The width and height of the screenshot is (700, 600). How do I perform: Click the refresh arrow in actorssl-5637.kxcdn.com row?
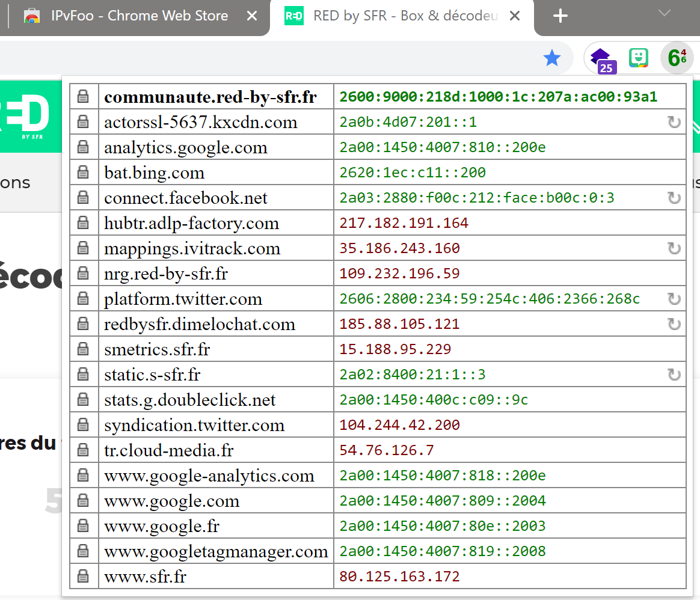(x=674, y=123)
